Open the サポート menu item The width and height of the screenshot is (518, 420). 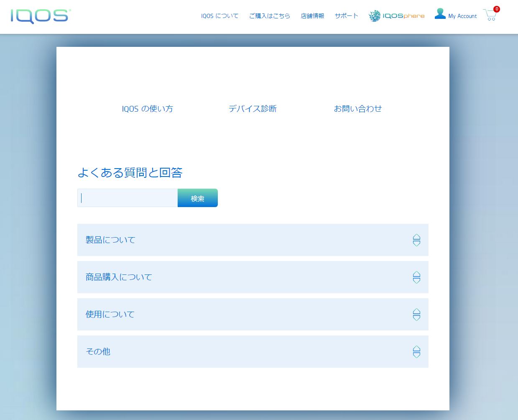tap(346, 16)
